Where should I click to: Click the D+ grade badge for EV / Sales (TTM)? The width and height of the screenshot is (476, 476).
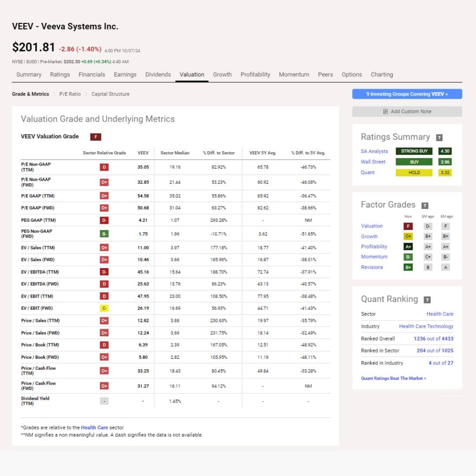104,247
